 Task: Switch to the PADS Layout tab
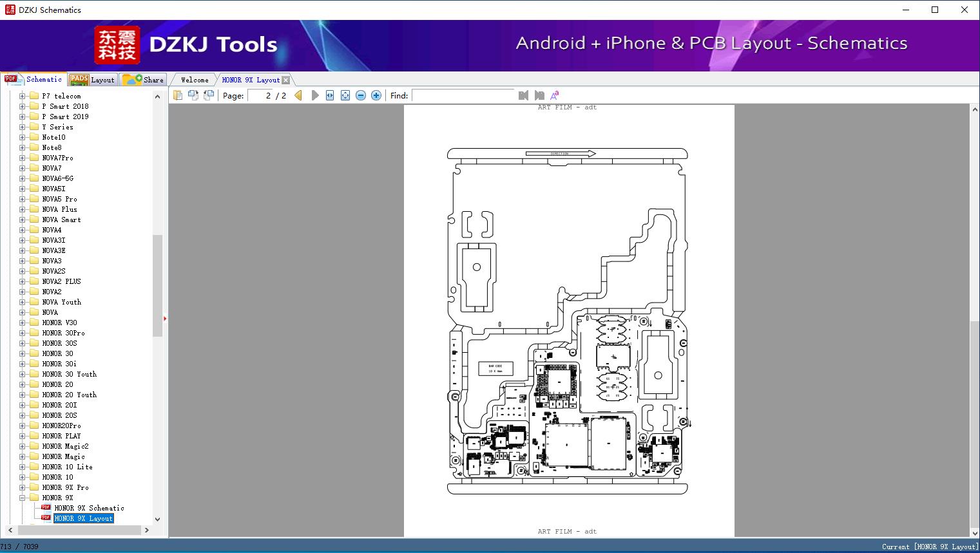(x=92, y=80)
